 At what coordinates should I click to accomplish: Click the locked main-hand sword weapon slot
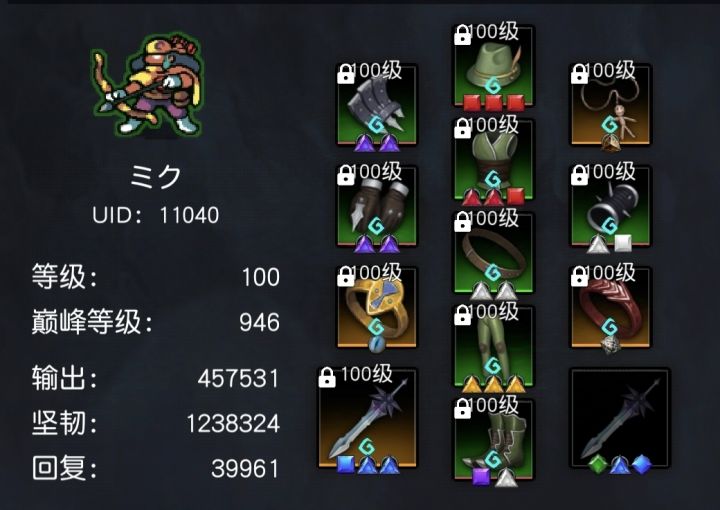click(x=367, y=418)
